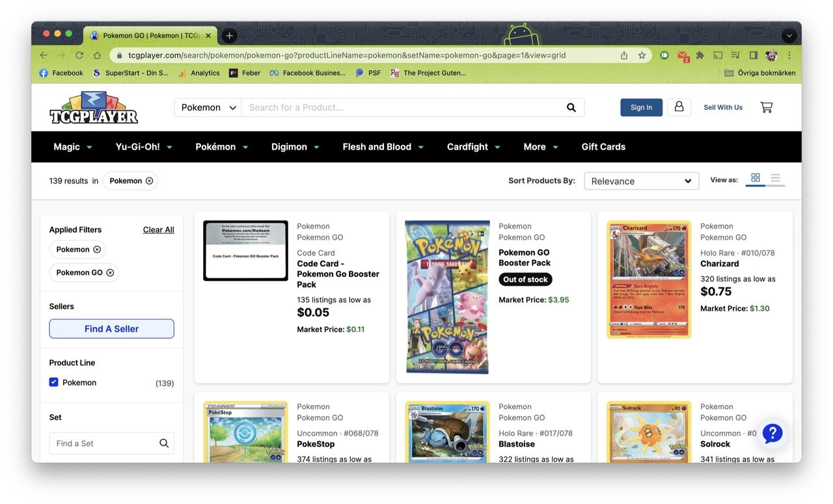Open the Flesh and Blood menu
This screenshot has height=504, width=833.
coord(383,147)
